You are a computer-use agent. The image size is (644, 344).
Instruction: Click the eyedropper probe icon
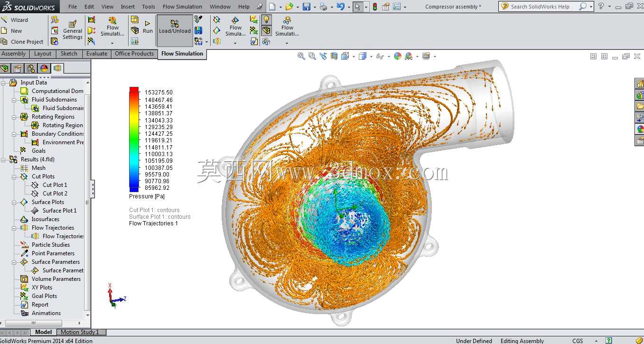[198, 19]
